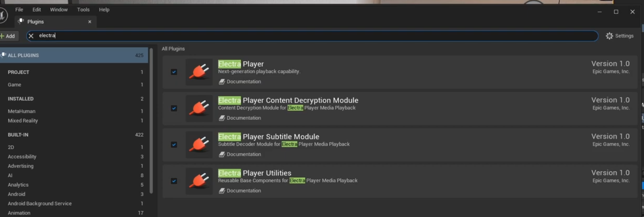
Task: Select the Accessibility category
Action: pyautogui.click(x=74, y=157)
